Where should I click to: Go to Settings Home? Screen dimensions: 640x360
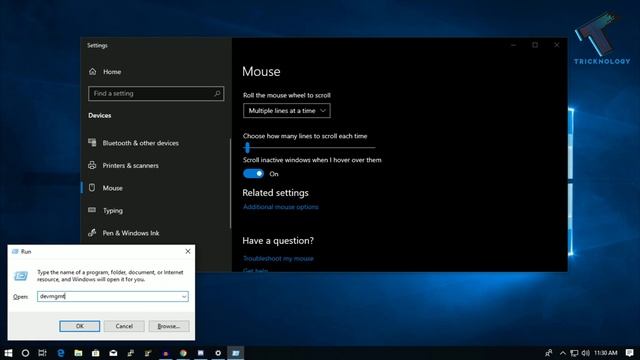112,72
